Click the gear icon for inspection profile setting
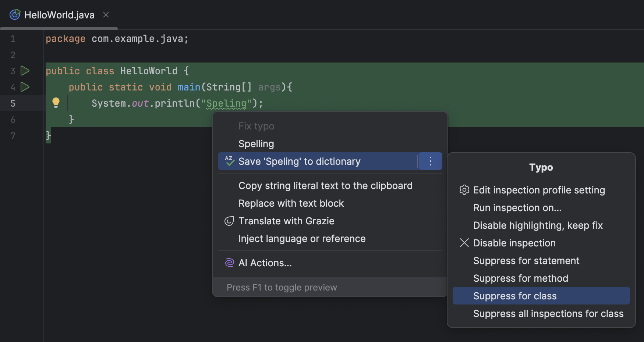Screen dimensions: 644x342 [x=464, y=190]
